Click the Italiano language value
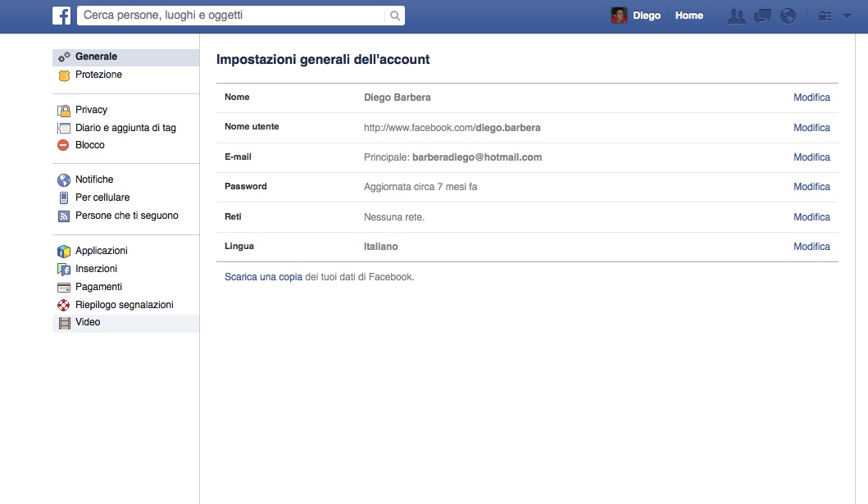Screen dimensions: 868x504 pyautogui.click(x=381, y=247)
